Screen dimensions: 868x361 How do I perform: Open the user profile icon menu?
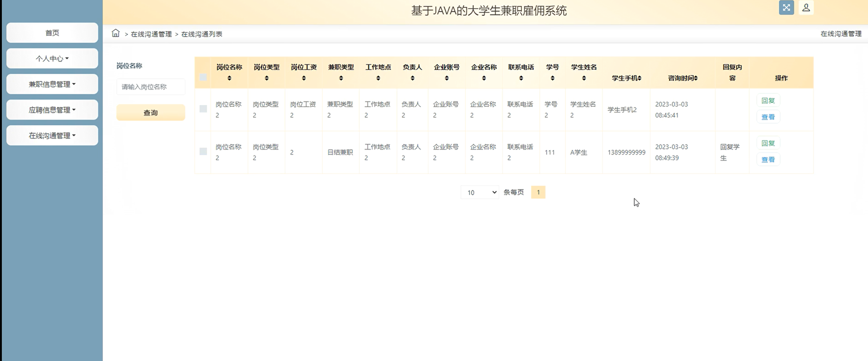coord(806,7)
